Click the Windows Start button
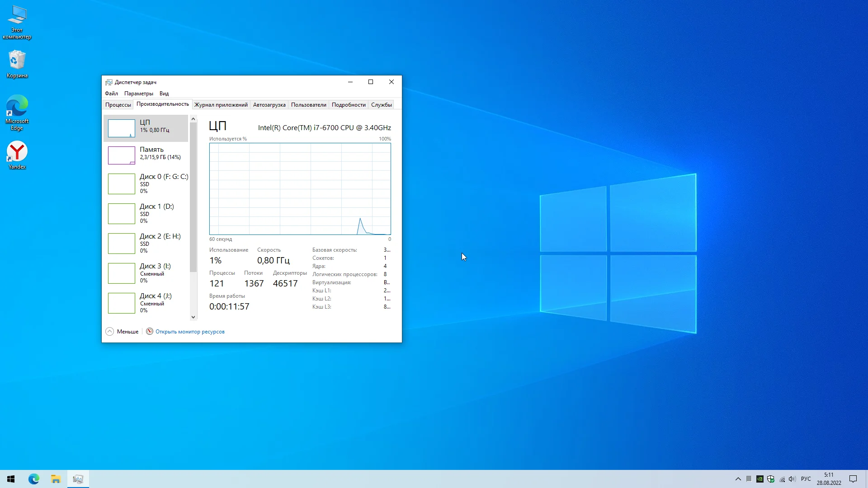The width and height of the screenshot is (868, 488). (11, 479)
